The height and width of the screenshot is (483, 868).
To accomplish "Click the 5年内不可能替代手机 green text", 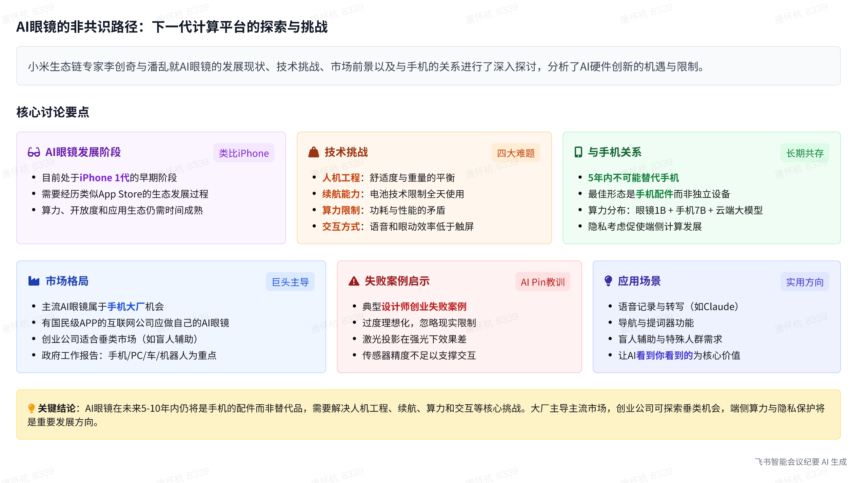I will 633,178.
